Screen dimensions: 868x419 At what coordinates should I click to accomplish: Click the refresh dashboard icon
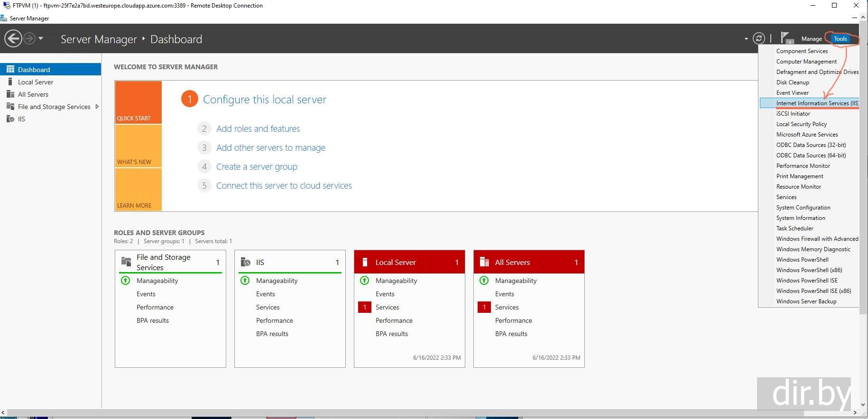click(759, 38)
